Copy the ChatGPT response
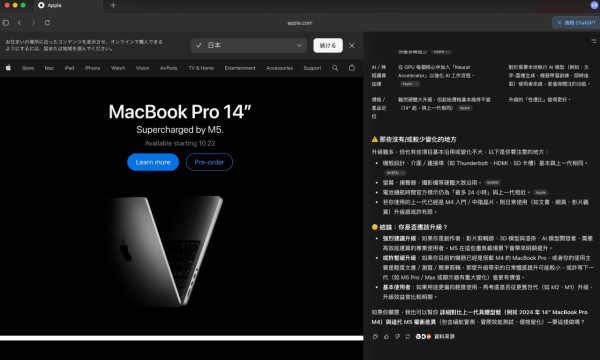Viewport: 600px width, 360px height. [375, 336]
